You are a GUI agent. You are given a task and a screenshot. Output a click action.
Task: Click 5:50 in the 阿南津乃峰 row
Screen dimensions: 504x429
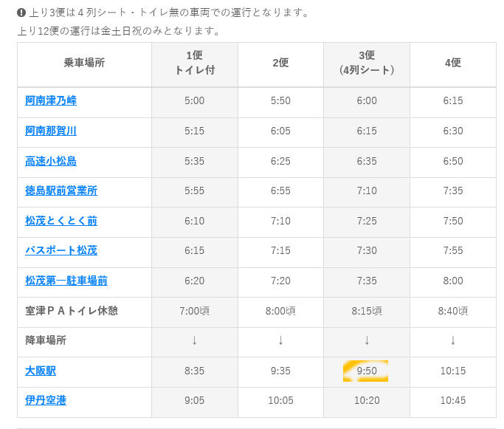point(280,100)
